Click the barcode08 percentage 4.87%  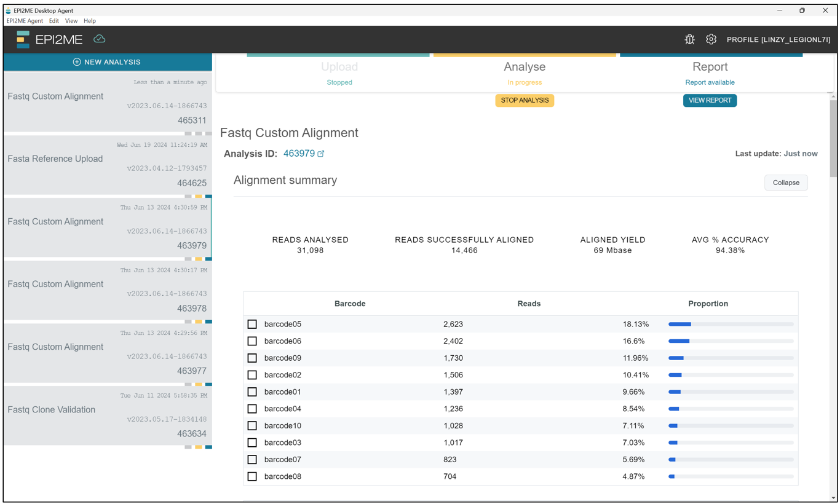[x=633, y=476]
